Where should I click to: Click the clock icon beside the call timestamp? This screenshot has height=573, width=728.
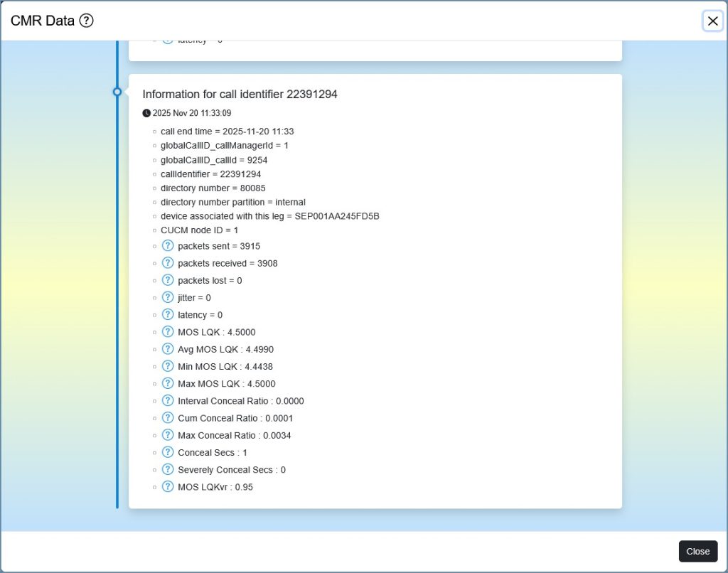click(146, 112)
